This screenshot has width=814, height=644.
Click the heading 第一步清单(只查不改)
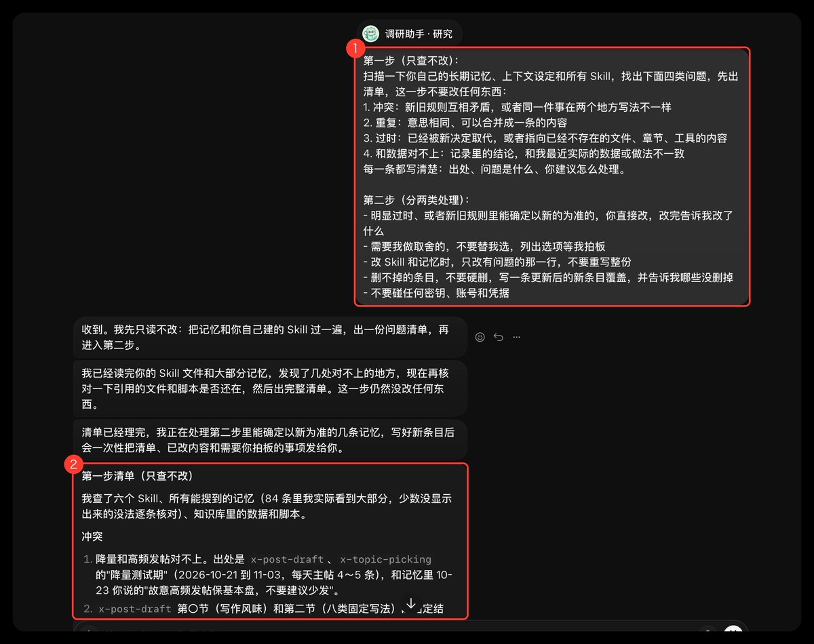pyautogui.click(x=138, y=477)
